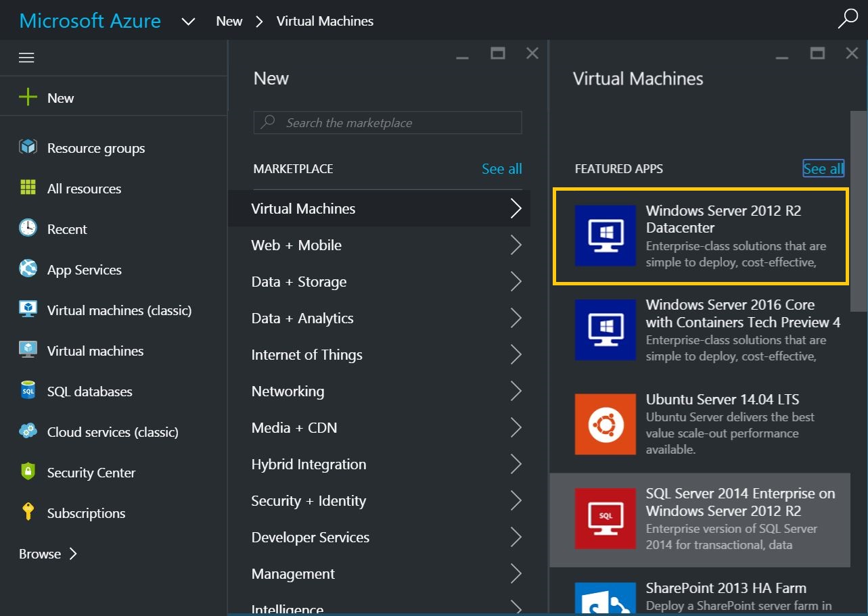Click the hamburger menu icon

click(x=26, y=57)
